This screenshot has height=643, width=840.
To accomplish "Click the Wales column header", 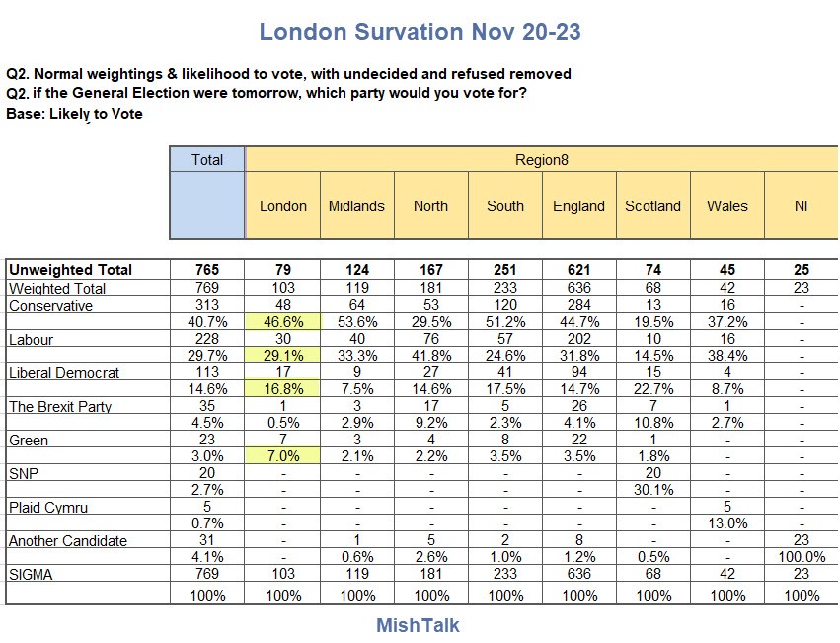I will click(726, 206).
